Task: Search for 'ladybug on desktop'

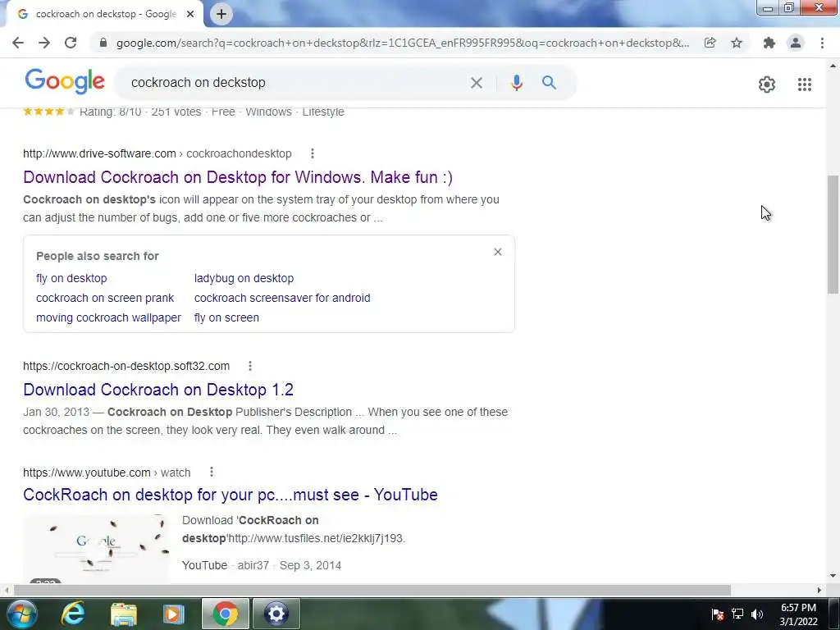Action: [x=244, y=278]
